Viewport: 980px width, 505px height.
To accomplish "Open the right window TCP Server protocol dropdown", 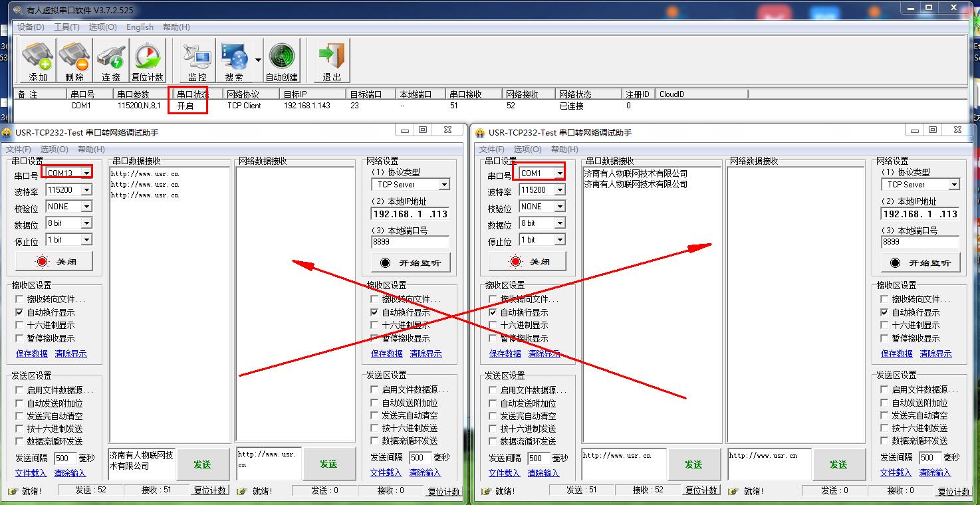I will [x=954, y=185].
